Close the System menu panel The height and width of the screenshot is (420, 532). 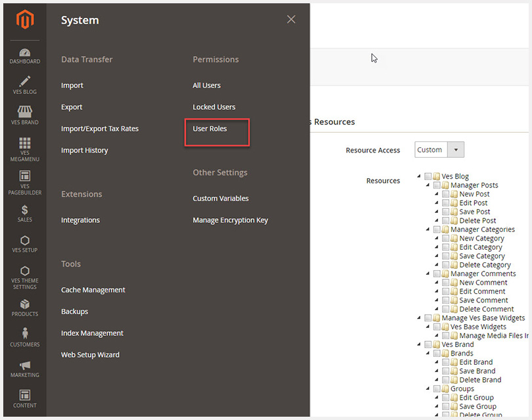pyautogui.click(x=291, y=20)
